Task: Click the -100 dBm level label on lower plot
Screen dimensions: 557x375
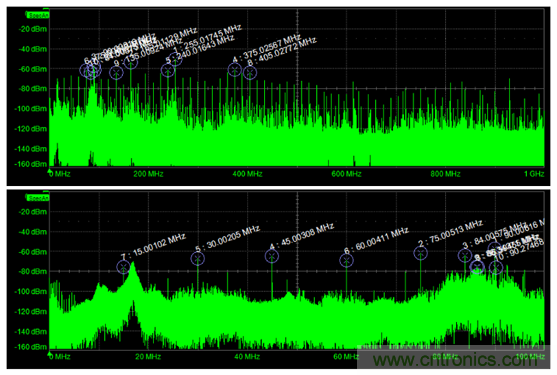Action: click(31, 292)
